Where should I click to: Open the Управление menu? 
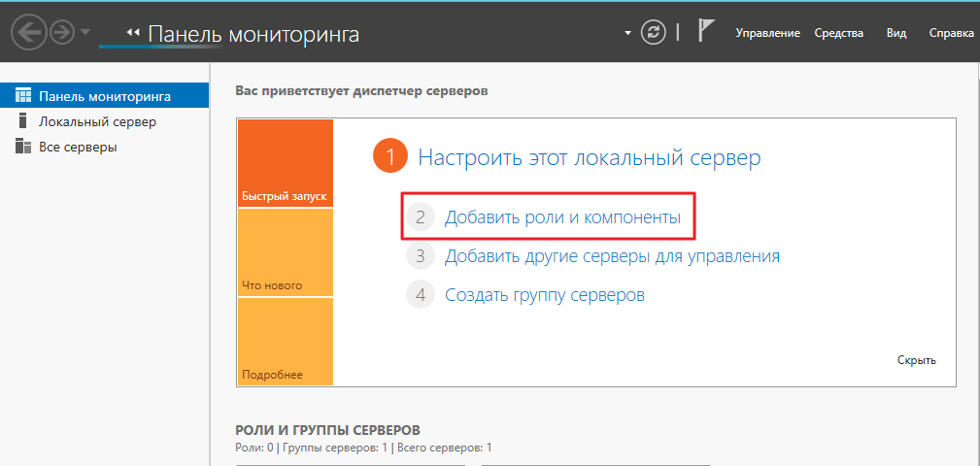(767, 33)
